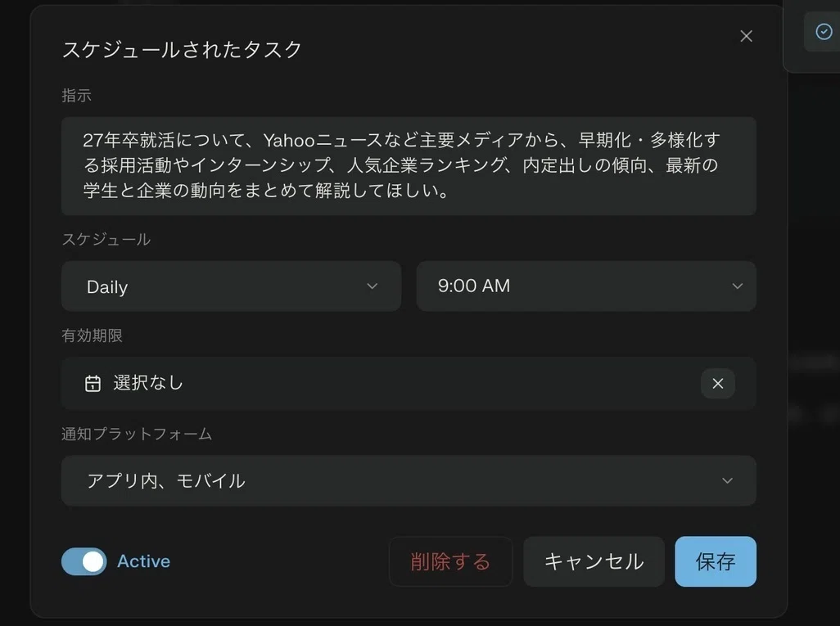Click the 有効期限 field label
The image size is (840, 626).
(93, 336)
